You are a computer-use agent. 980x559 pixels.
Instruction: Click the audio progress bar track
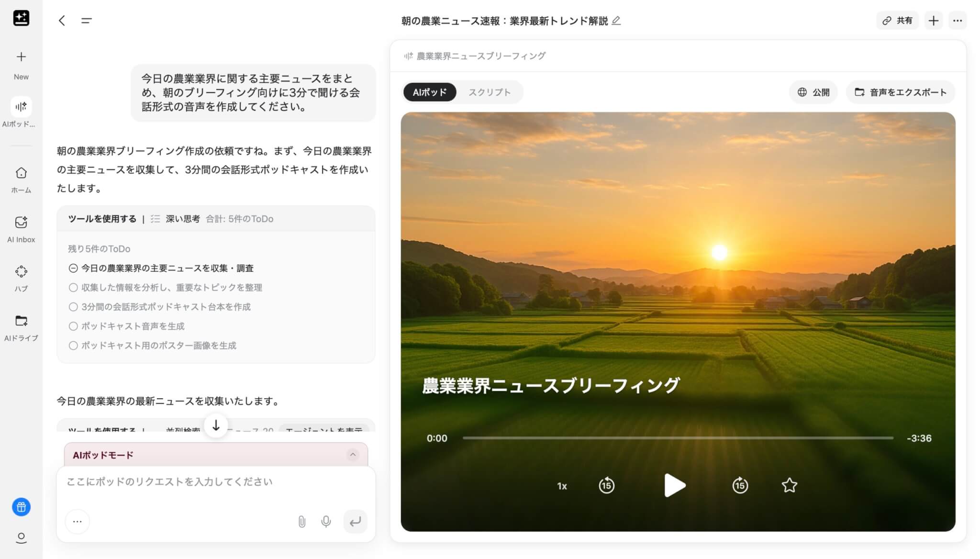pyautogui.click(x=677, y=438)
